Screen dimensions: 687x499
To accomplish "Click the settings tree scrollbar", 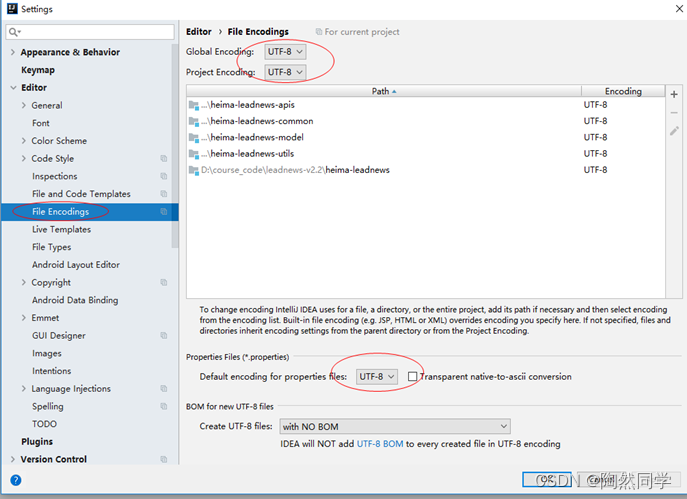I will (x=175, y=146).
